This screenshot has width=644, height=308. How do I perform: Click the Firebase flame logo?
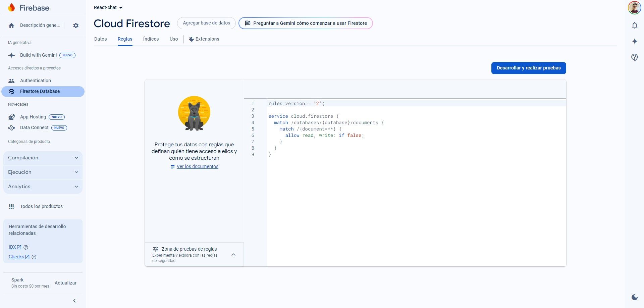point(11,8)
